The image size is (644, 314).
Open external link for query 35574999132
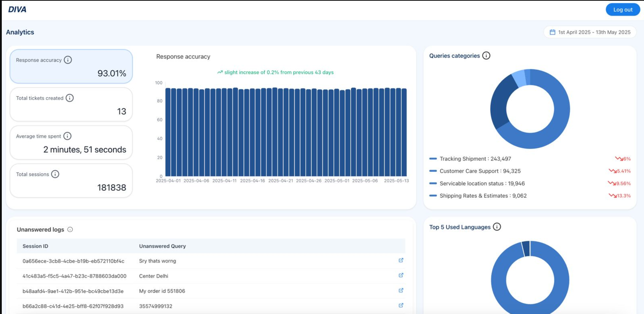[x=401, y=305]
